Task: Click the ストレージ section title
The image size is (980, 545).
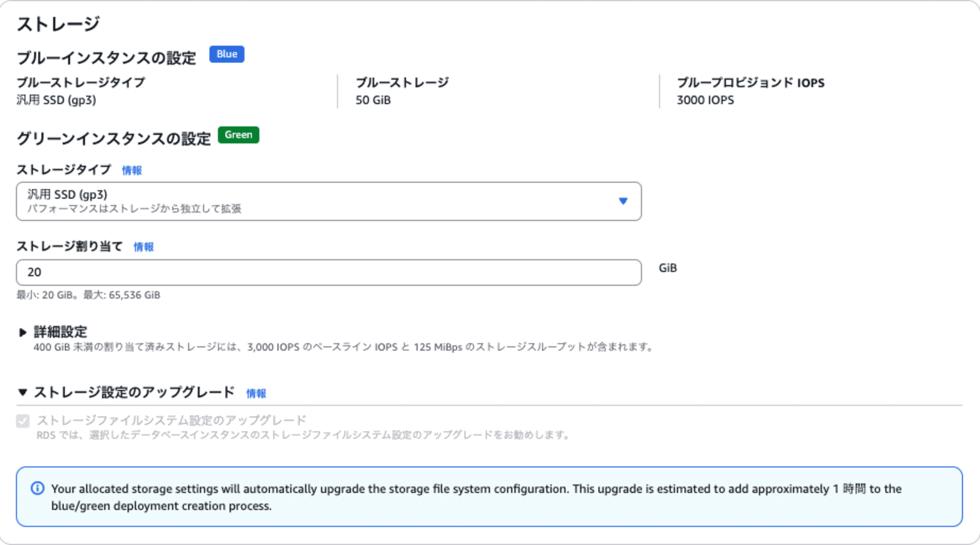Action: point(58,24)
